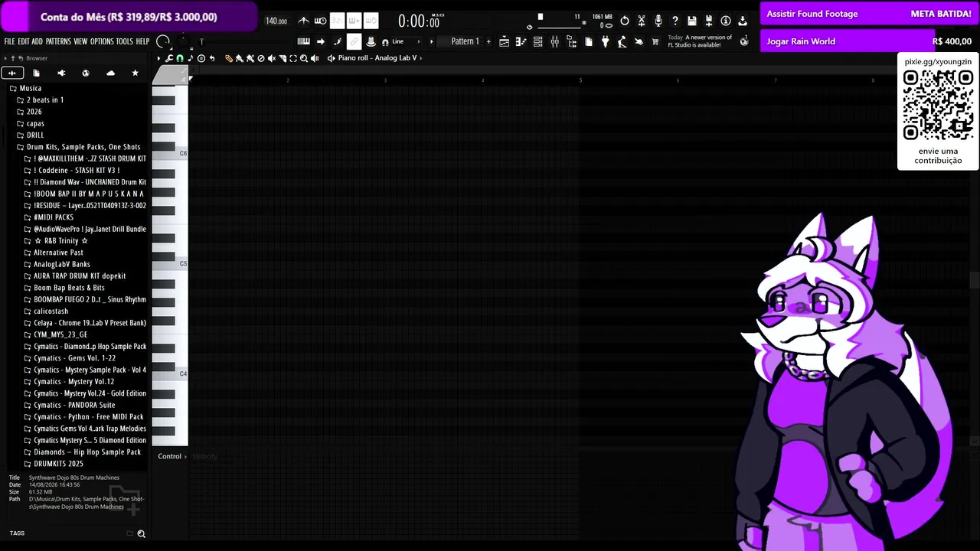This screenshot has height=551, width=980.
Task: Select the Browser cloud tab
Action: [x=110, y=73]
